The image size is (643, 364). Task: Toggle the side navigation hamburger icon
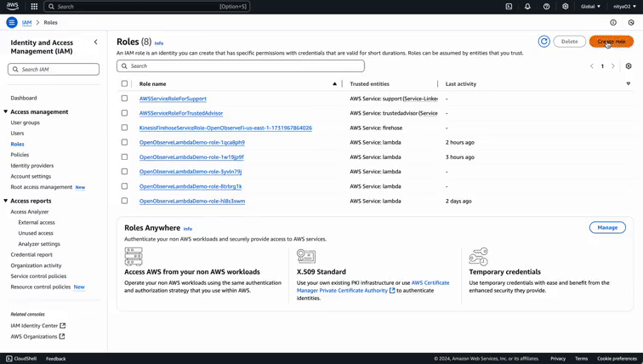pos(12,23)
